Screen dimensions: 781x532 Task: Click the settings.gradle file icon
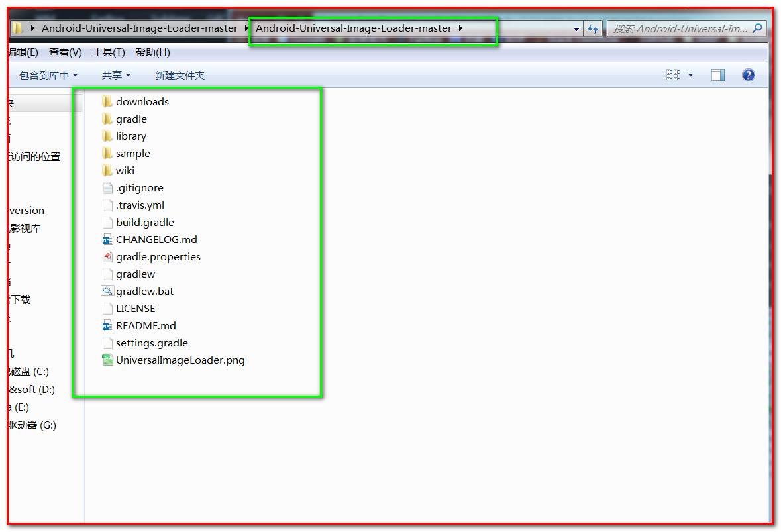tap(107, 343)
